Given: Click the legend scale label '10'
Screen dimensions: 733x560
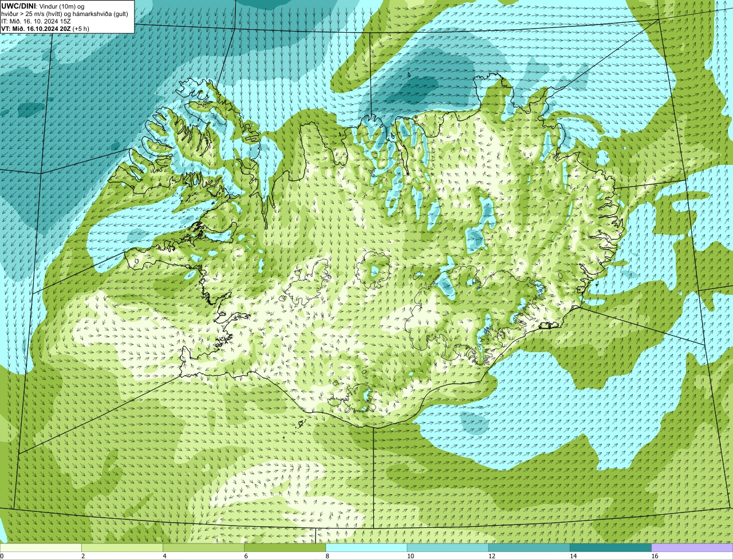Looking at the screenshot, I should 410,556.
